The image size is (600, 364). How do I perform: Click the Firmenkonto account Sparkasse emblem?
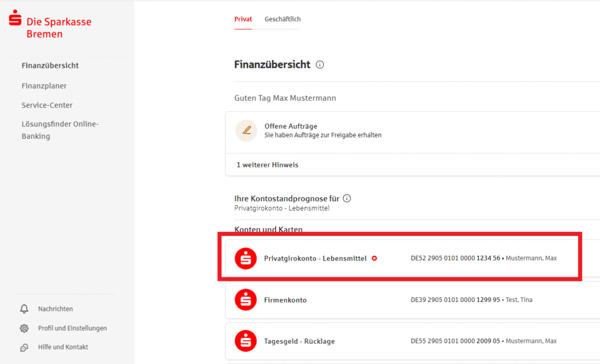246,300
